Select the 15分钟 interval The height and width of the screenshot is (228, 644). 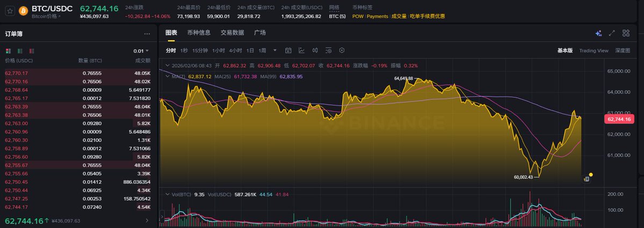[200, 51]
